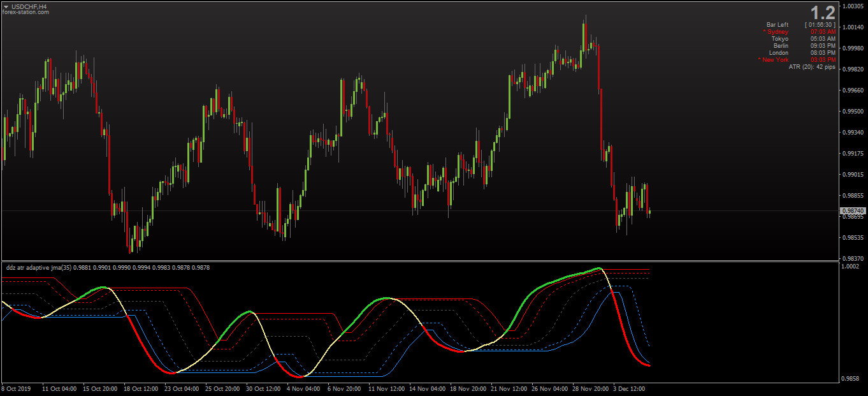
Task: Click New York time 03:03 PM
Action: [823, 60]
